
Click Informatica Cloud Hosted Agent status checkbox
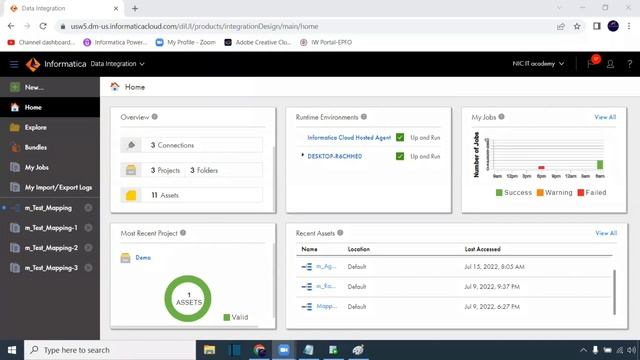click(x=400, y=138)
